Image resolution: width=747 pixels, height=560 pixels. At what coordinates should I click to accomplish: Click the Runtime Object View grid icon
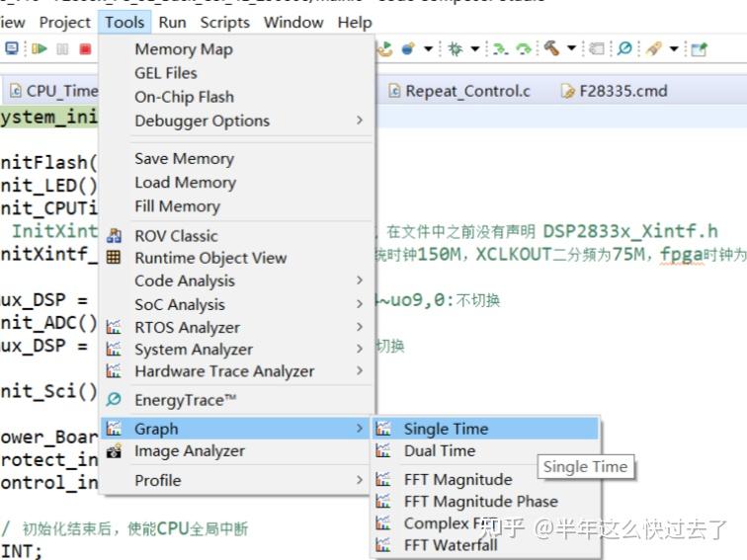point(114,257)
